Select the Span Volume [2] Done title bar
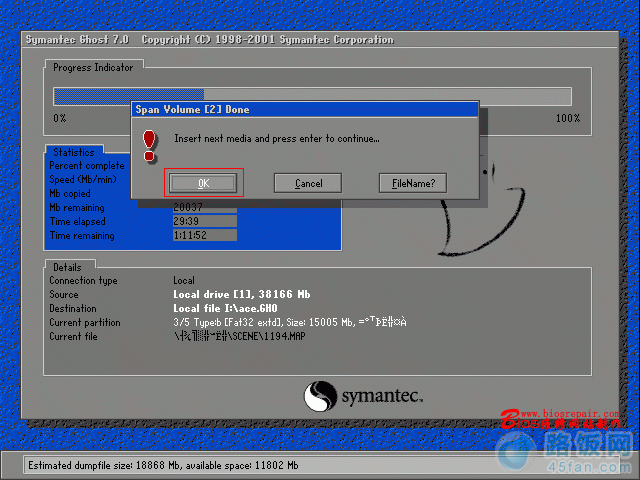640x480 pixels. click(305, 109)
